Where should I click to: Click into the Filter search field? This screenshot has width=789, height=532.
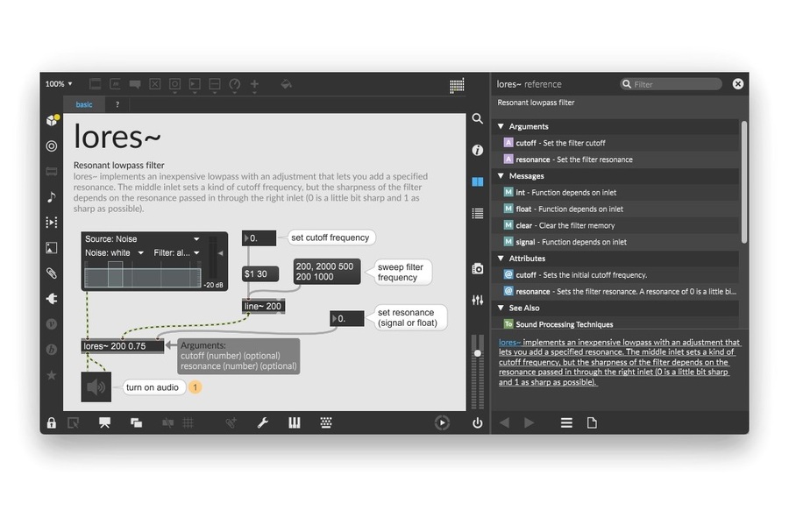pyautogui.click(x=672, y=84)
